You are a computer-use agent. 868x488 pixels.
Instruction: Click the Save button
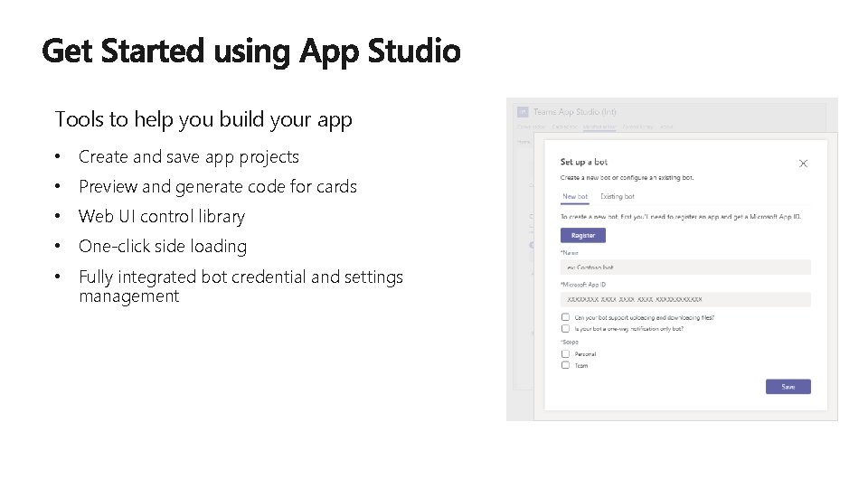(x=788, y=387)
